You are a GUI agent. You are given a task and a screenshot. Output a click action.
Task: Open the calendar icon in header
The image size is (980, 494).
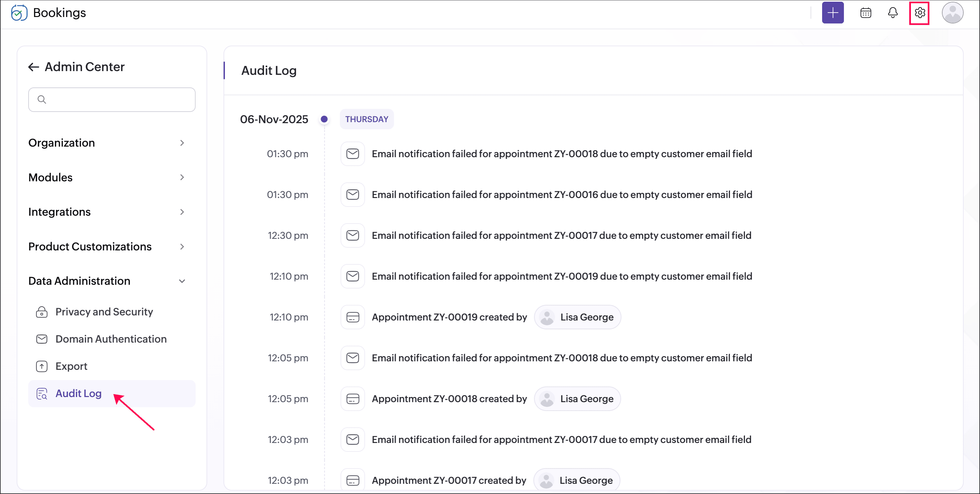pyautogui.click(x=865, y=13)
